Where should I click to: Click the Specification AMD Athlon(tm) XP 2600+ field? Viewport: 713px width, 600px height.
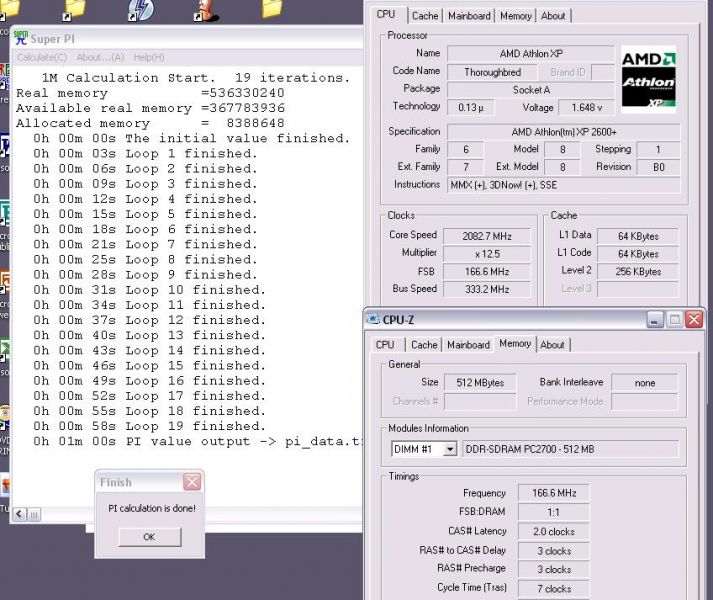(x=563, y=132)
